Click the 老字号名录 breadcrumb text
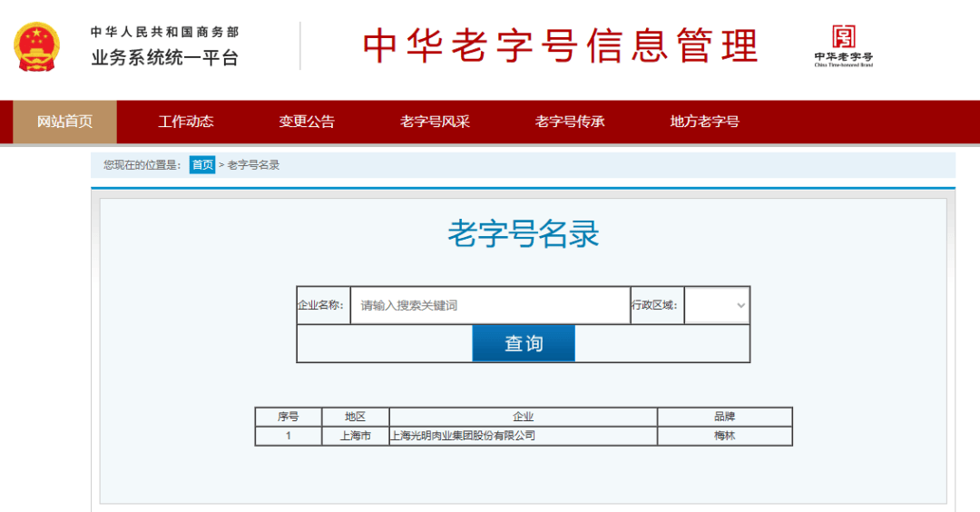The image size is (980, 512). pos(253,165)
